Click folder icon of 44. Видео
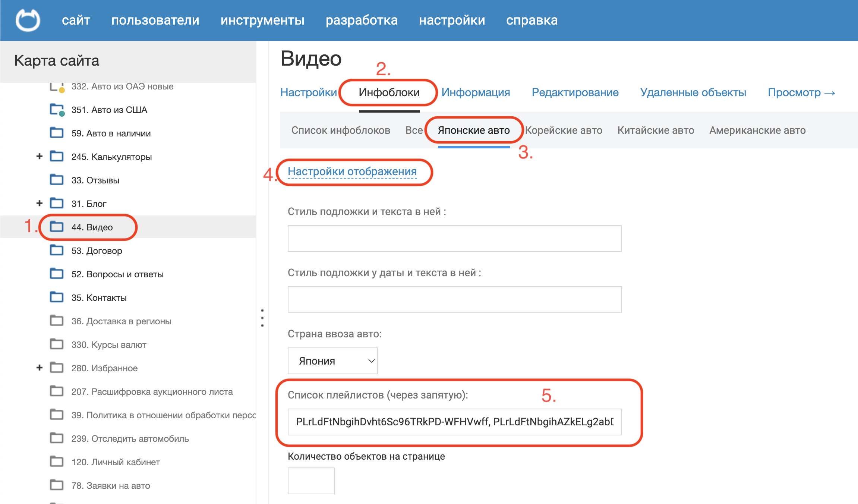 (x=57, y=227)
